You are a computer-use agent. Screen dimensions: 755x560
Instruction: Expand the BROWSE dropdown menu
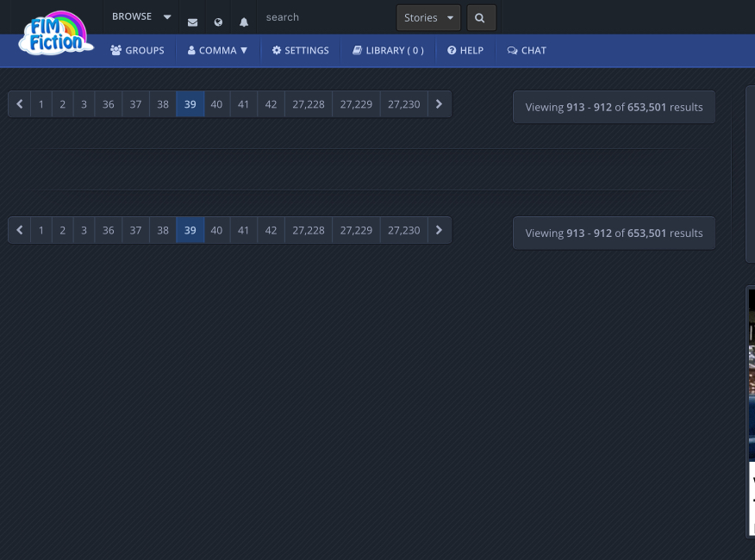(x=141, y=17)
